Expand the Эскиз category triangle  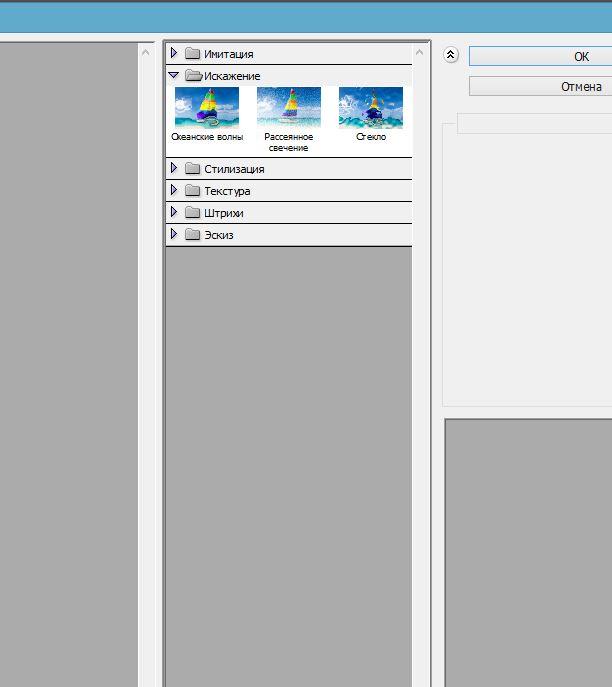pos(174,234)
